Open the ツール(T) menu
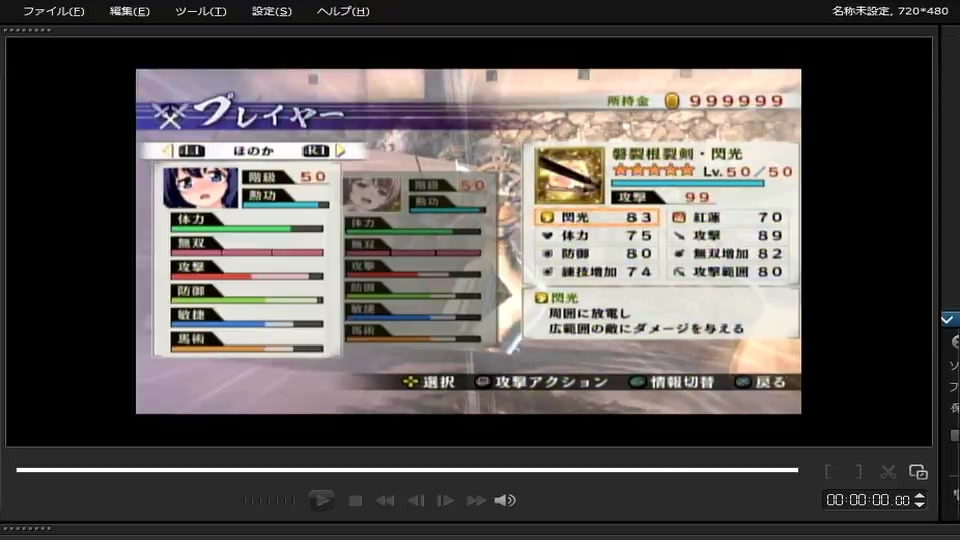 tap(200, 11)
